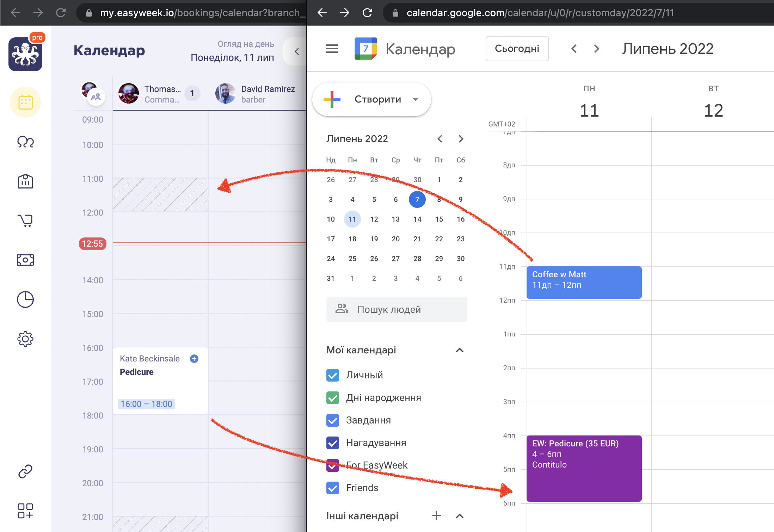Screen dimensions: 774x532
Task: Go to previous day in EasyWeek calendar
Action: coord(297,51)
